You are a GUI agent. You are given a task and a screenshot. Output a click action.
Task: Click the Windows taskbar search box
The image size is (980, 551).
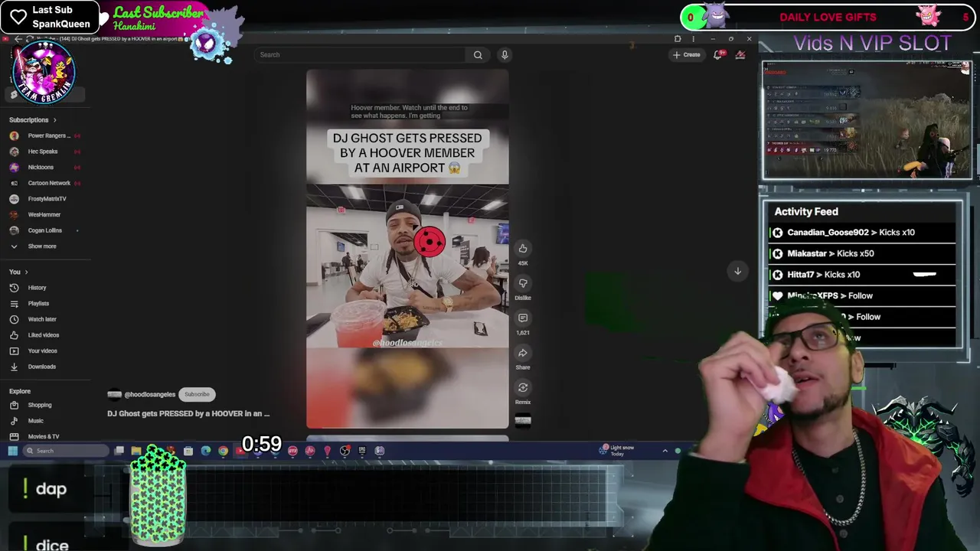click(67, 451)
